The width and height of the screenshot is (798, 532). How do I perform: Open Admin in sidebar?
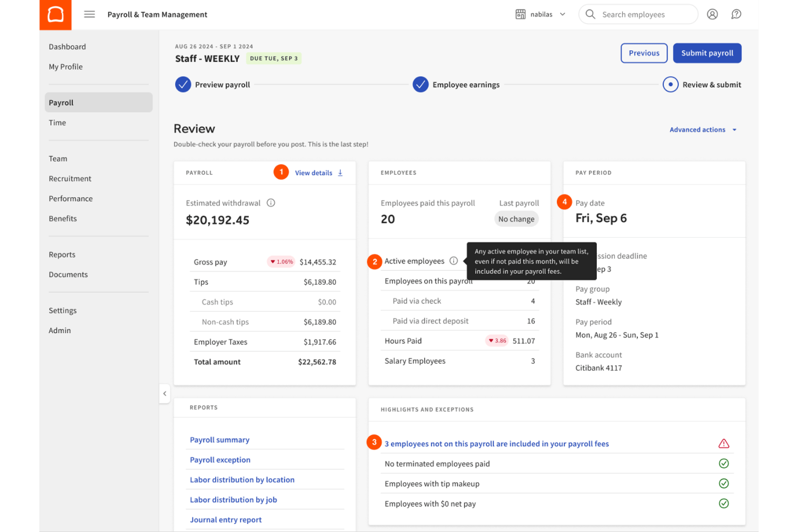click(60, 331)
